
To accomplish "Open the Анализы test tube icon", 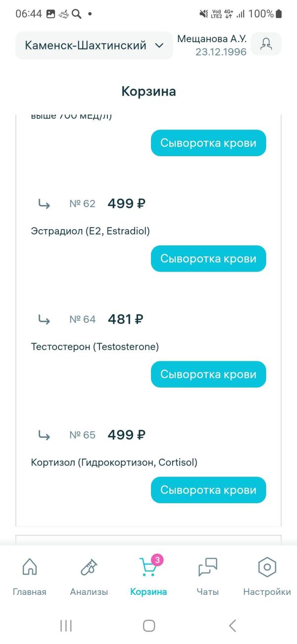I will (89, 567).
